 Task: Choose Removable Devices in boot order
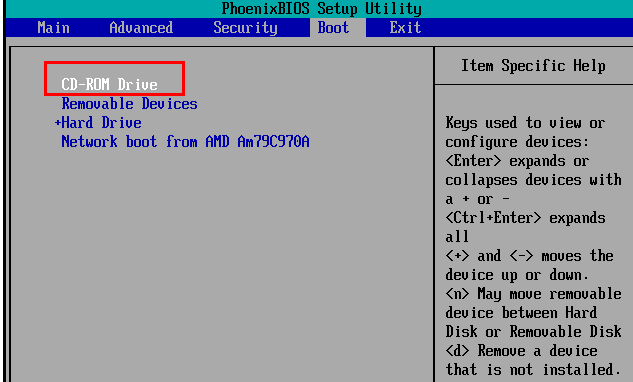[129, 104]
